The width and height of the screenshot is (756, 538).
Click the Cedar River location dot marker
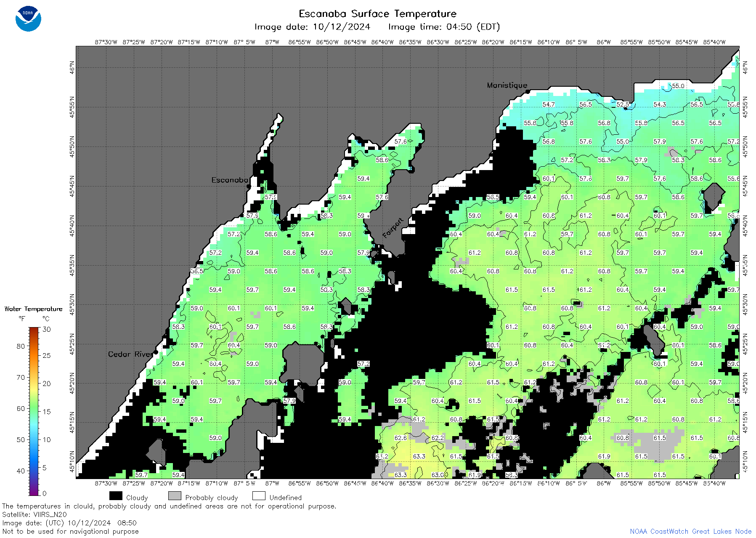point(156,352)
